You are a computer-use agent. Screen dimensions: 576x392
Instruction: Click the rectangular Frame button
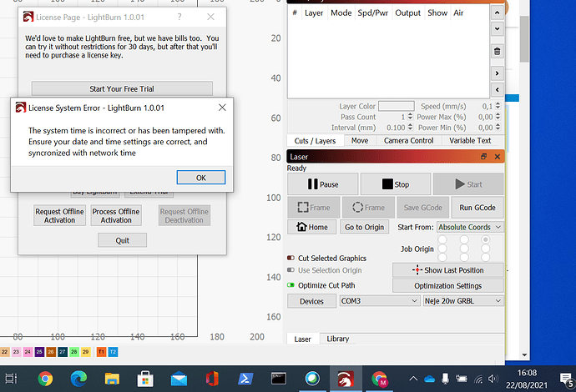click(314, 208)
